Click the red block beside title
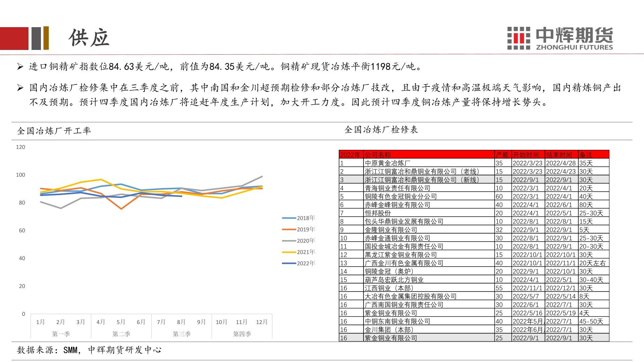644x362 pixels. click(14, 38)
